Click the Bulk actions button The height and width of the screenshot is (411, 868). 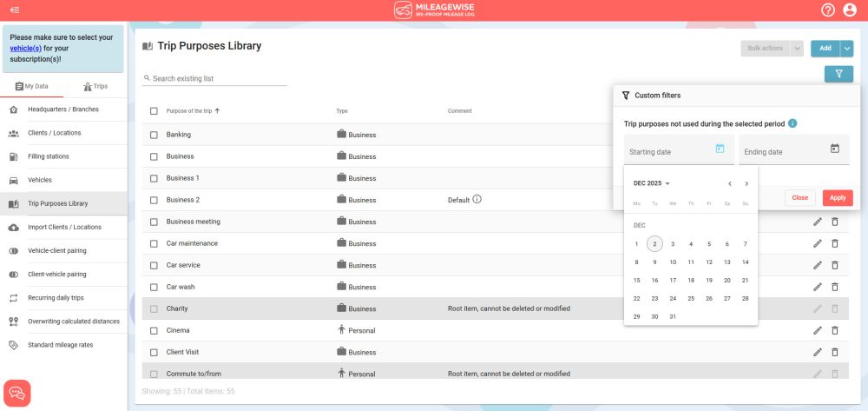[x=766, y=49]
